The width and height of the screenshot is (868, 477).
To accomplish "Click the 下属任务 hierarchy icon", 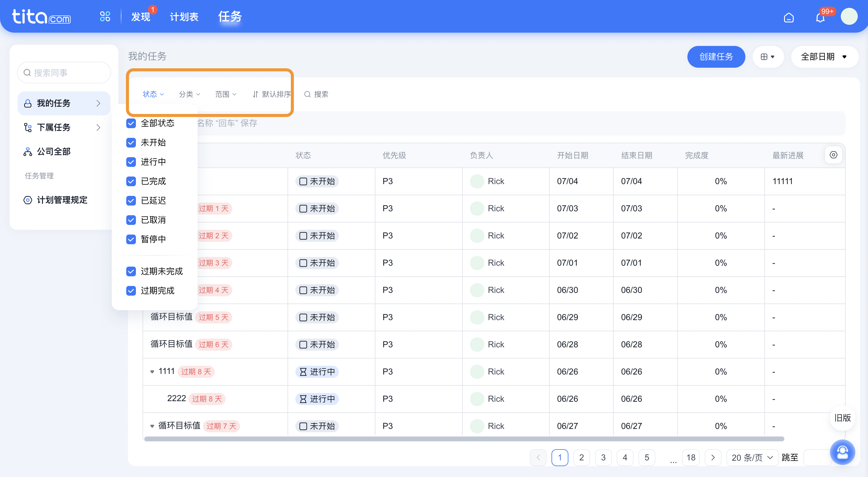I will click(x=27, y=128).
